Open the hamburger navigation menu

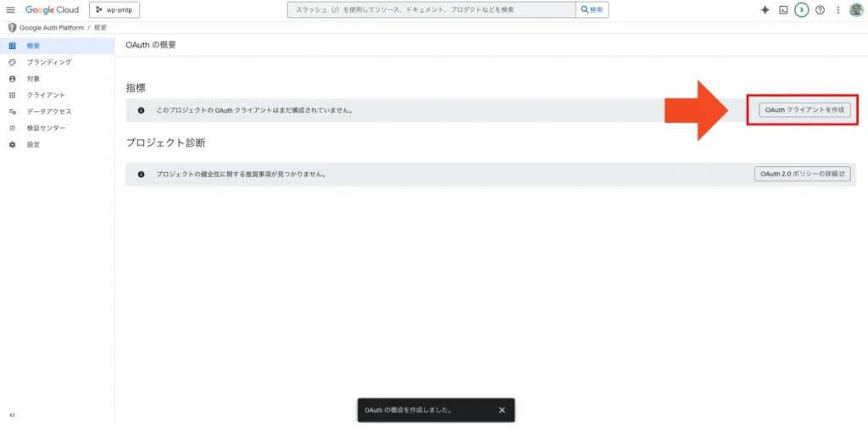pyautogui.click(x=11, y=10)
